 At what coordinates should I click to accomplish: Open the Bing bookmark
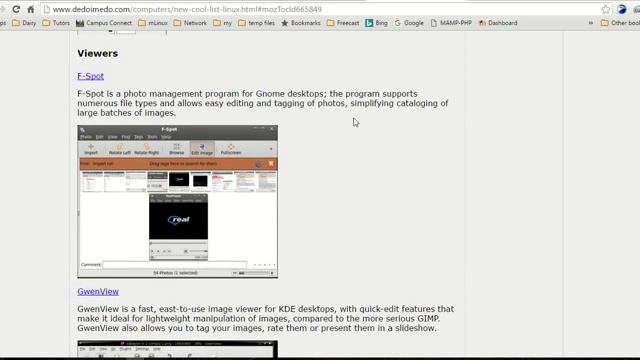click(376, 23)
